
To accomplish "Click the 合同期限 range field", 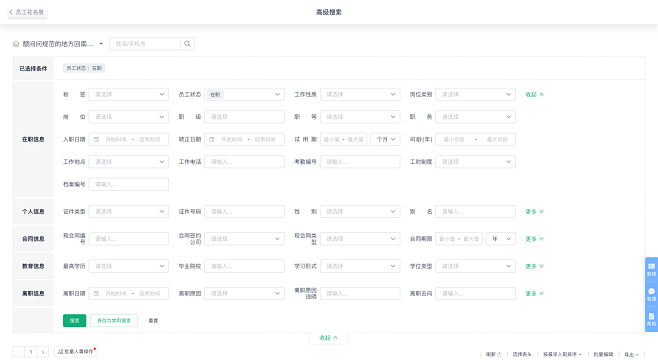I will (x=459, y=239).
